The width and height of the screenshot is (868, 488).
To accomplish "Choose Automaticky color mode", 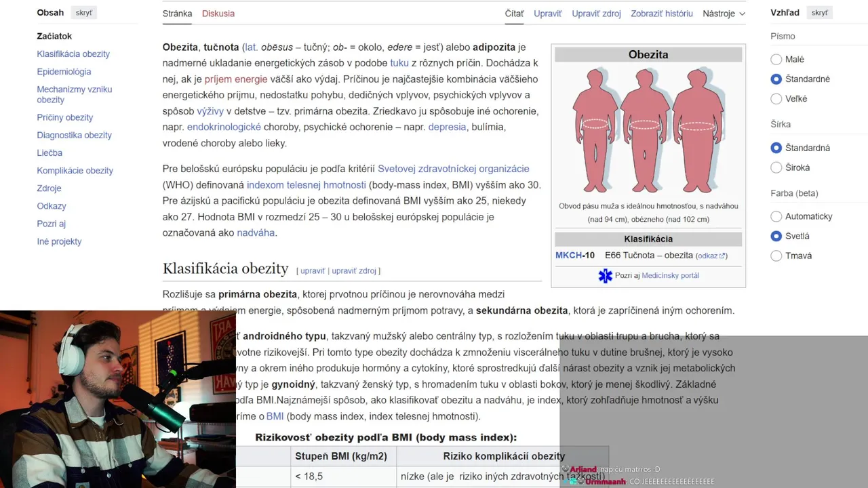I will [x=776, y=217].
